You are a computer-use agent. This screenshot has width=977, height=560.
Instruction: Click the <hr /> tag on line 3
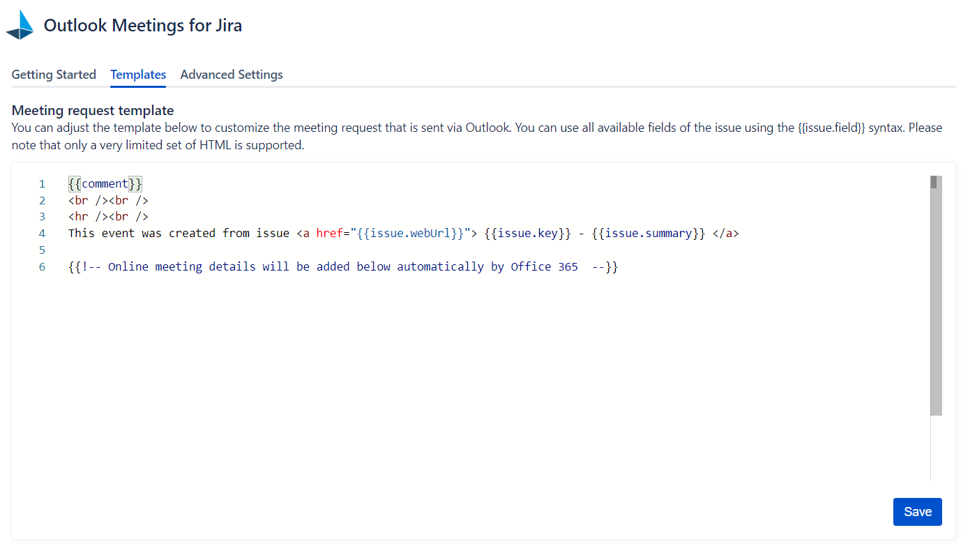[85, 217]
